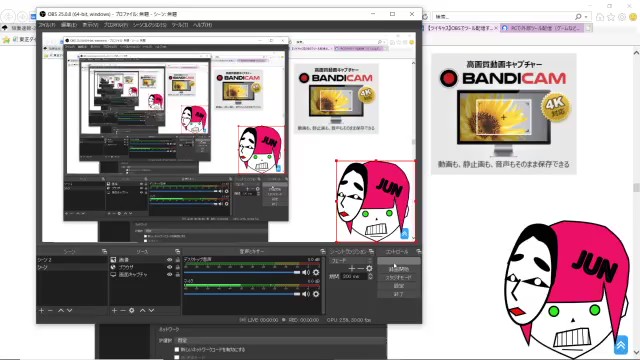Open transition properties gear under フェード
Screen dimensions: 640x360
369,269
